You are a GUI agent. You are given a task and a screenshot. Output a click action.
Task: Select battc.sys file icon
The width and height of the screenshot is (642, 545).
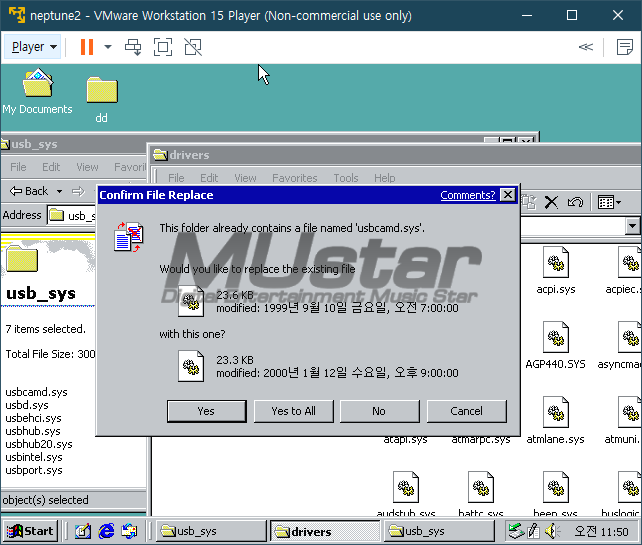pos(481,487)
